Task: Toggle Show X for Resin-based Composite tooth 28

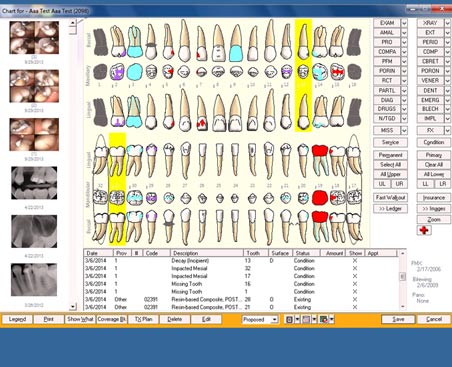Action: click(355, 299)
